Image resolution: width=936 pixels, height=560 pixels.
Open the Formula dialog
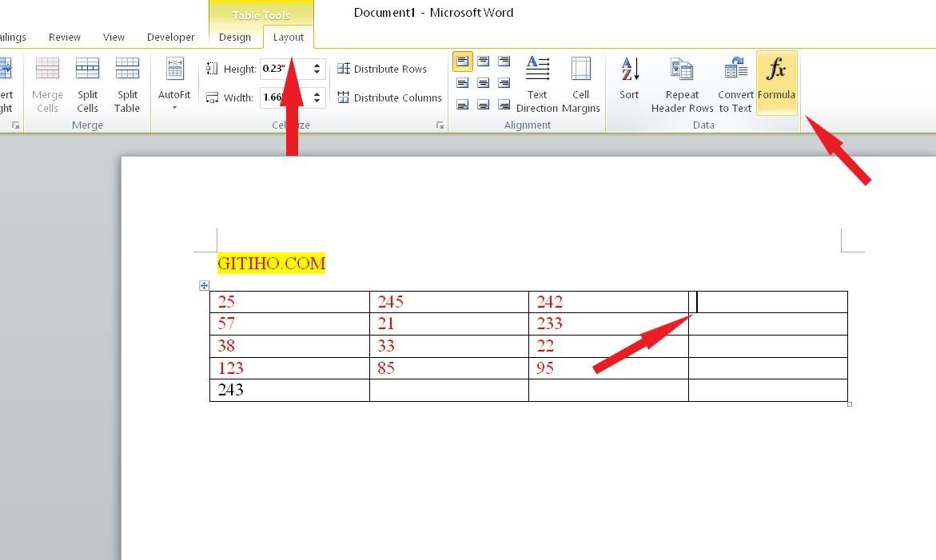776,80
